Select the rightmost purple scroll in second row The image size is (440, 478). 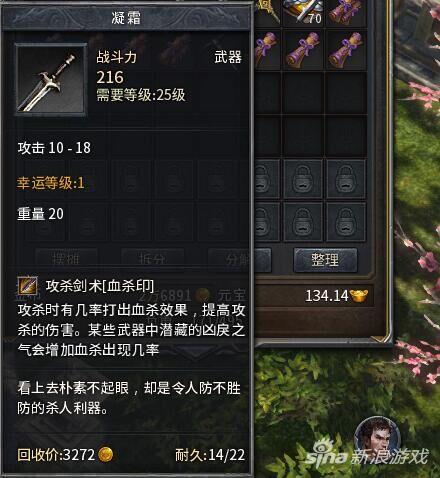point(346,50)
